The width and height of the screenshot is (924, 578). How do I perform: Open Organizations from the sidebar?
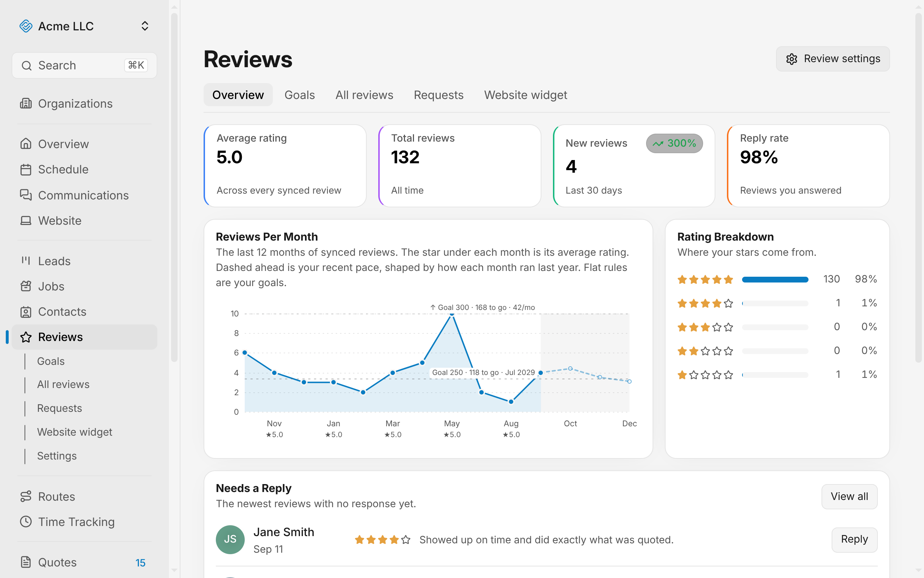click(84, 104)
